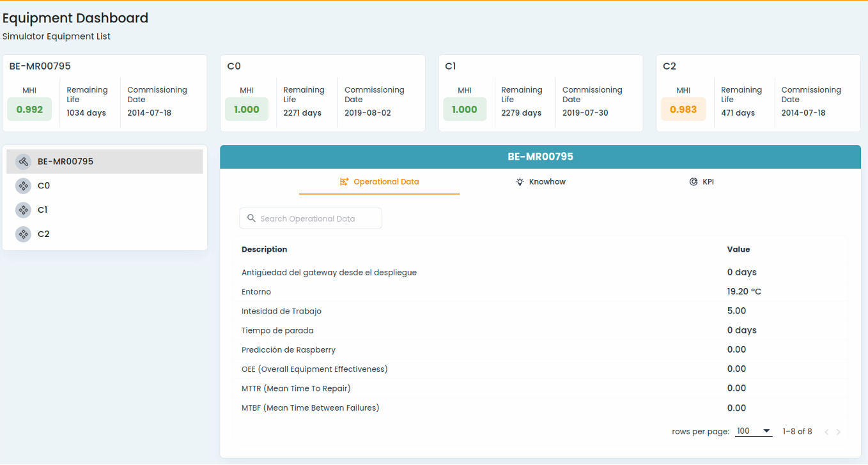
Task: Click 'MTBF (Mean Time Between Failures)' row
Action: (541, 408)
